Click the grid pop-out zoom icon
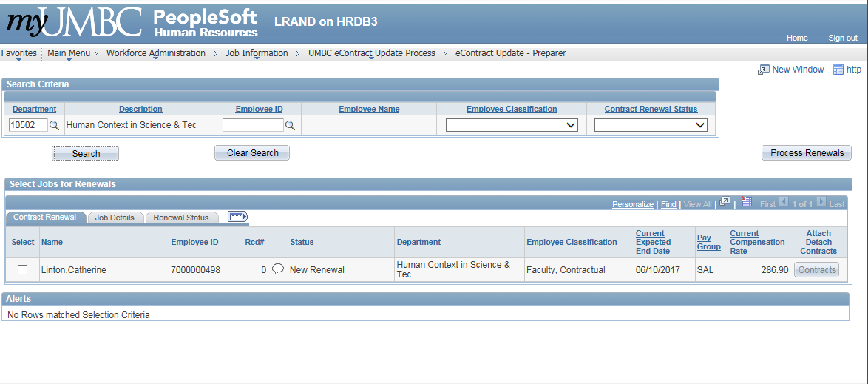This screenshot has height=384, width=868. (725, 202)
